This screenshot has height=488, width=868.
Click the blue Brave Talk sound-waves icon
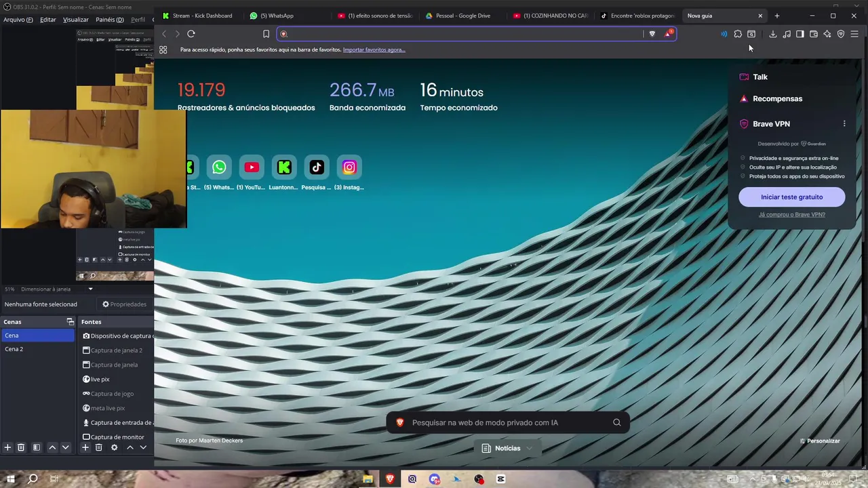[724, 34]
